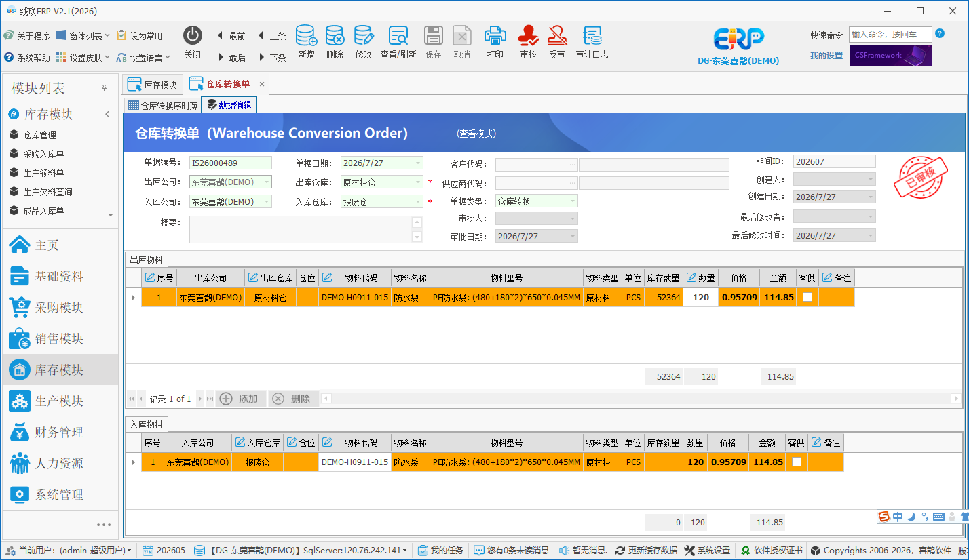Open 财务管理 finance module
The height and width of the screenshot is (560, 969).
pyautogui.click(x=60, y=433)
